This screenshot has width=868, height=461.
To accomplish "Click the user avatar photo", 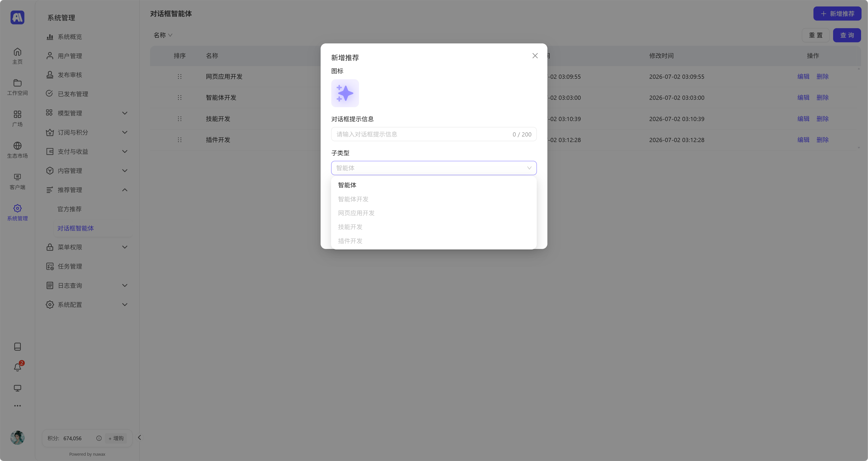I will [18, 437].
